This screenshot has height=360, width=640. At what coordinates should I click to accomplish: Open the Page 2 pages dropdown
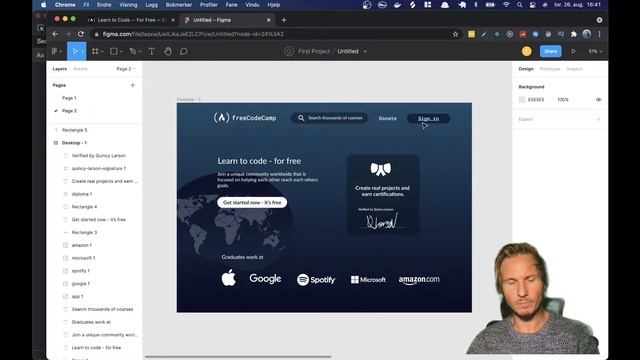click(126, 69)
